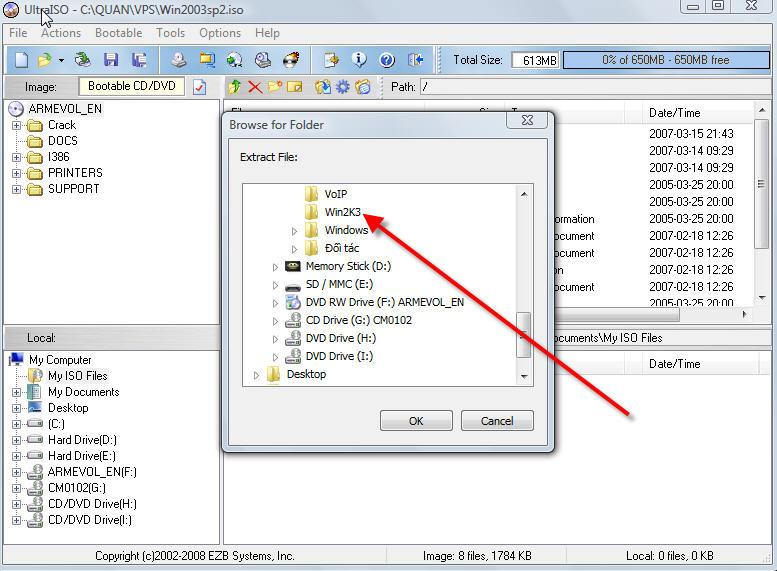Click the Extract files icon in image toolbar

[x=323, y=87]
